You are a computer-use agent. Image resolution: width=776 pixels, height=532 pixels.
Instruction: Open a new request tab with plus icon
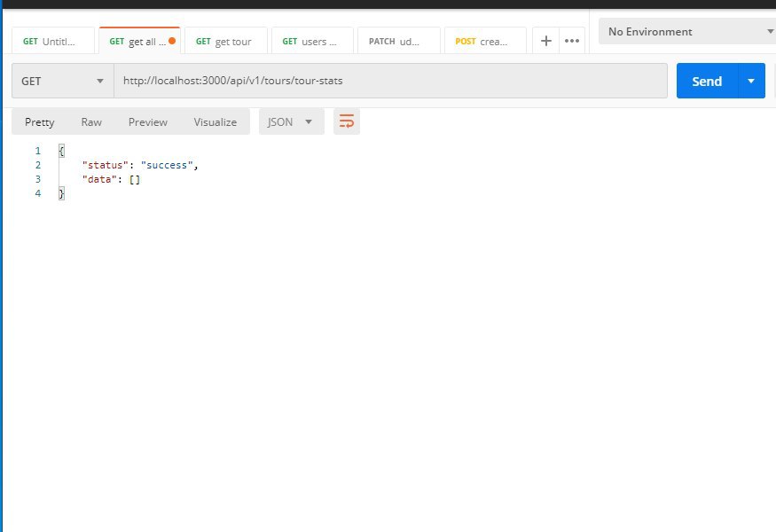[546, 41]
